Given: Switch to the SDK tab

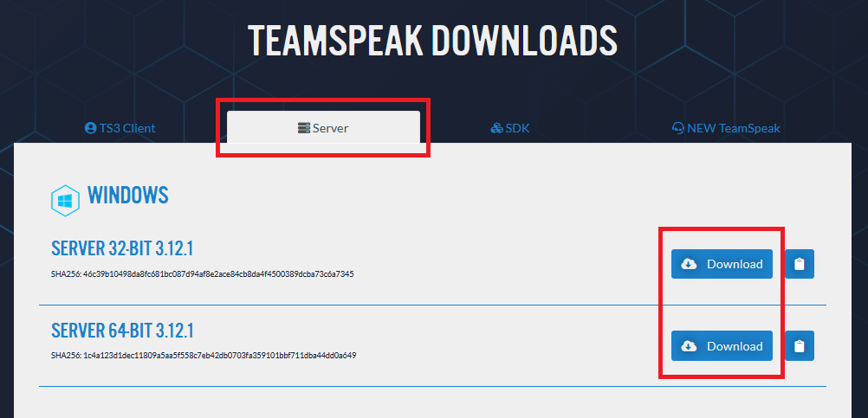Looking at the screenshot, I should click(x=510, y=128).
